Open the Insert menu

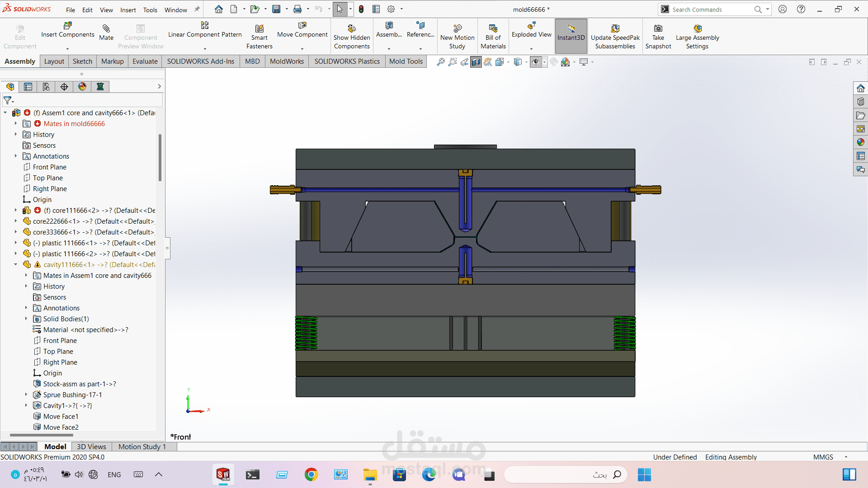point(128,10)
